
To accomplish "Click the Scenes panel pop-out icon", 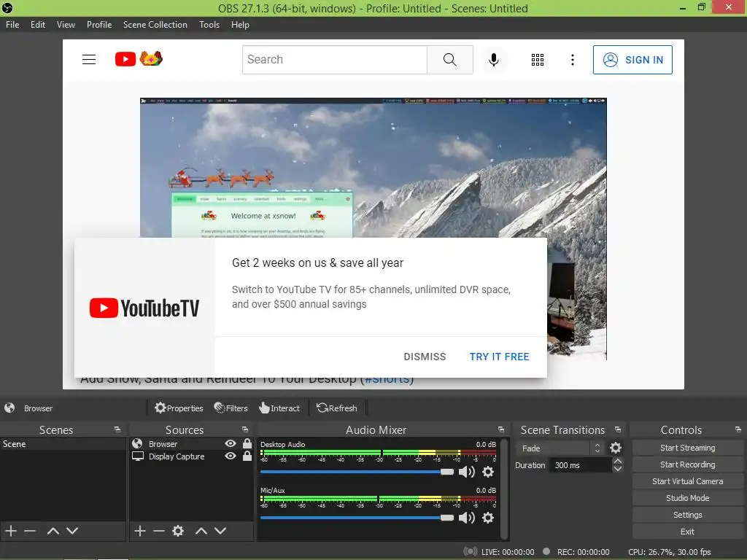I will 117,429.
